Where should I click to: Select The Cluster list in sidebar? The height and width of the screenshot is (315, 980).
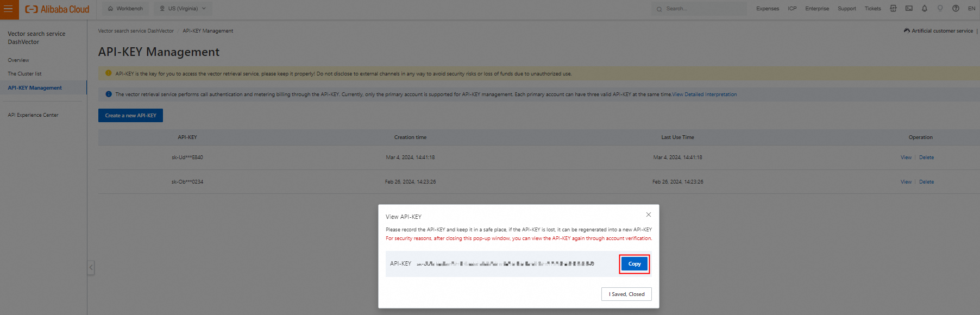coord(24,74)
